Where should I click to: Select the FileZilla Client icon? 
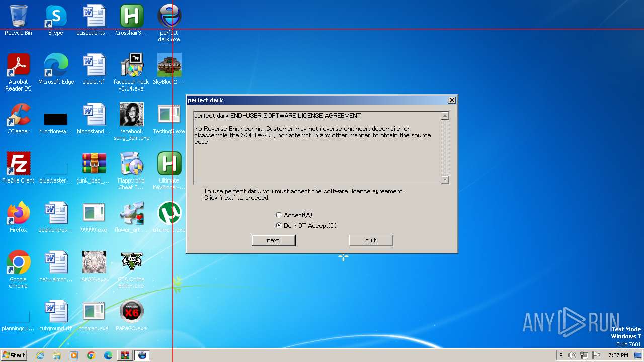click(x=18, y=168)
